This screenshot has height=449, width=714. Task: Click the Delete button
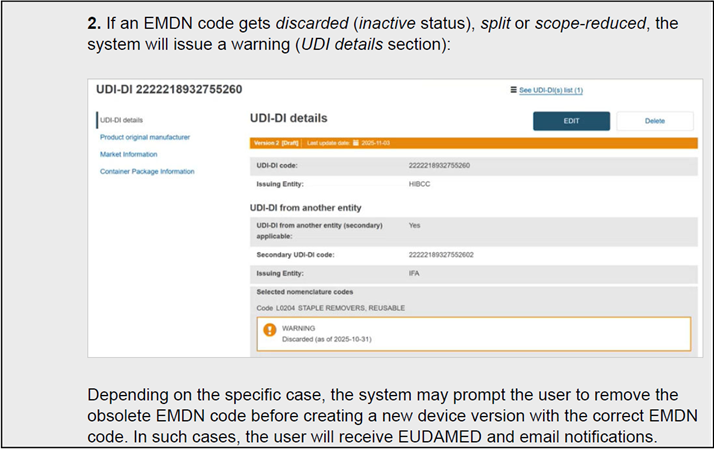pos(654,121)
